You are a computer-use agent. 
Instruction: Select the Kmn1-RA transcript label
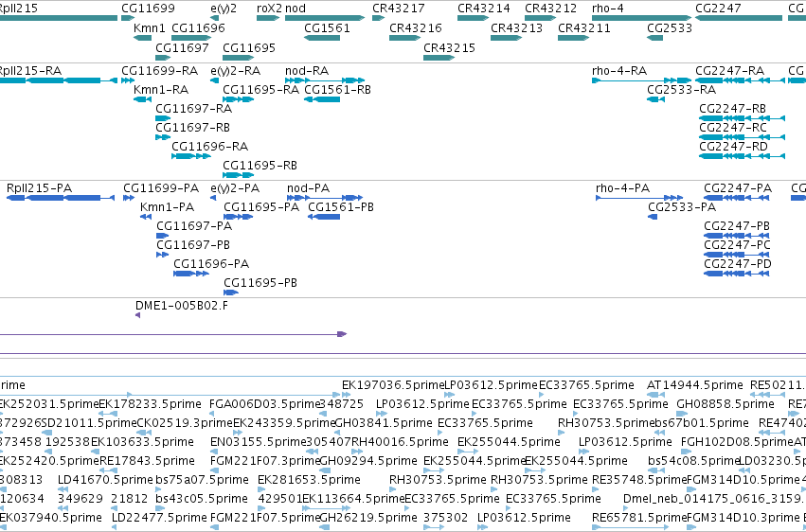161,90
